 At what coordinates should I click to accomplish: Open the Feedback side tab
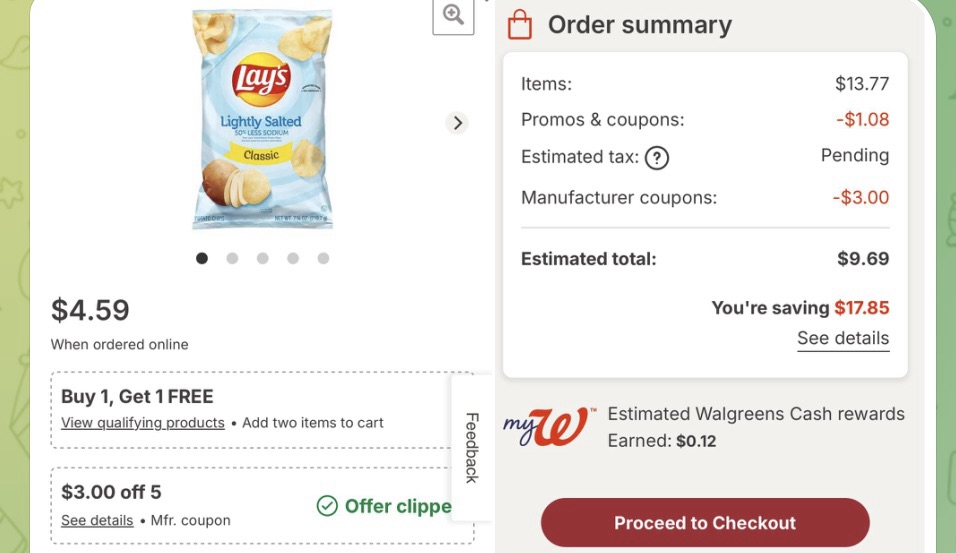tap(473, 447)
